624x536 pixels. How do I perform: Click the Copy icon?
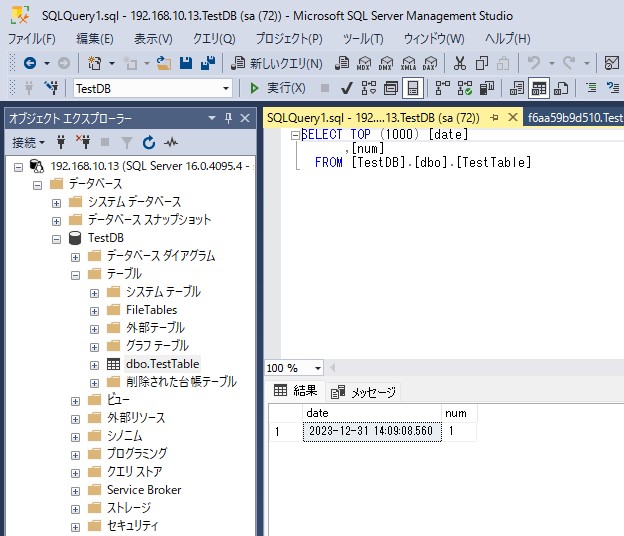click(482, 63)
